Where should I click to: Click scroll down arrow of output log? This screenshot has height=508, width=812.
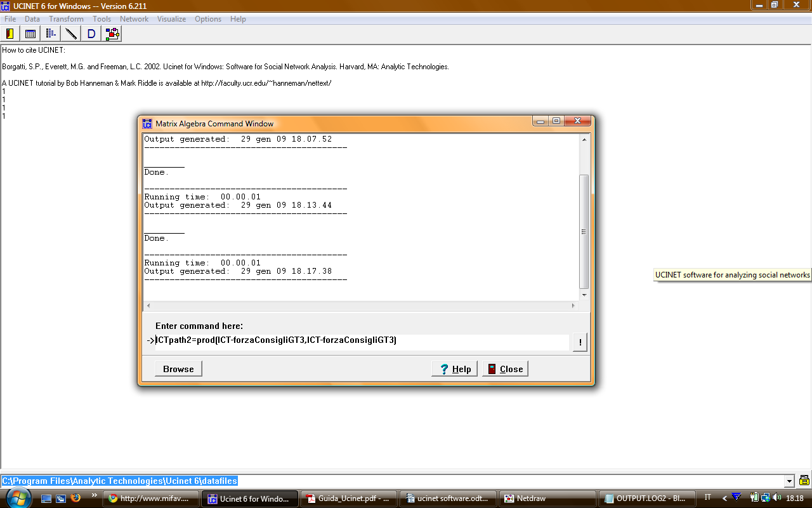584,295
